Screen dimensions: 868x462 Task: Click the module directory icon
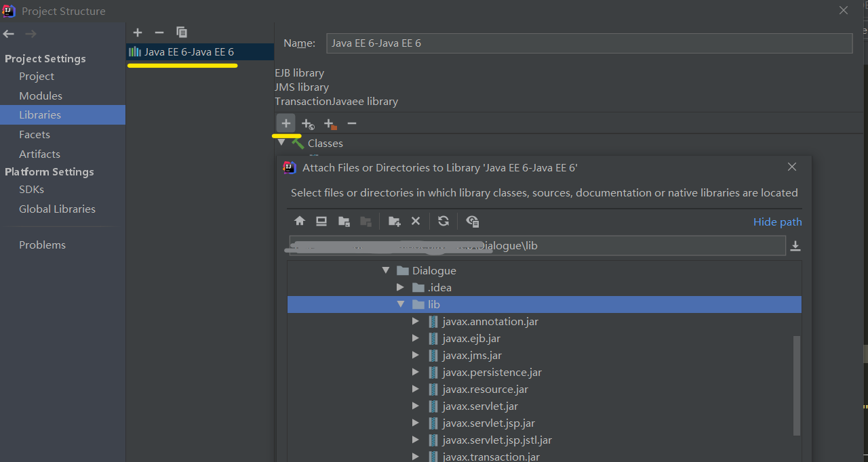[x=366, y=221]
